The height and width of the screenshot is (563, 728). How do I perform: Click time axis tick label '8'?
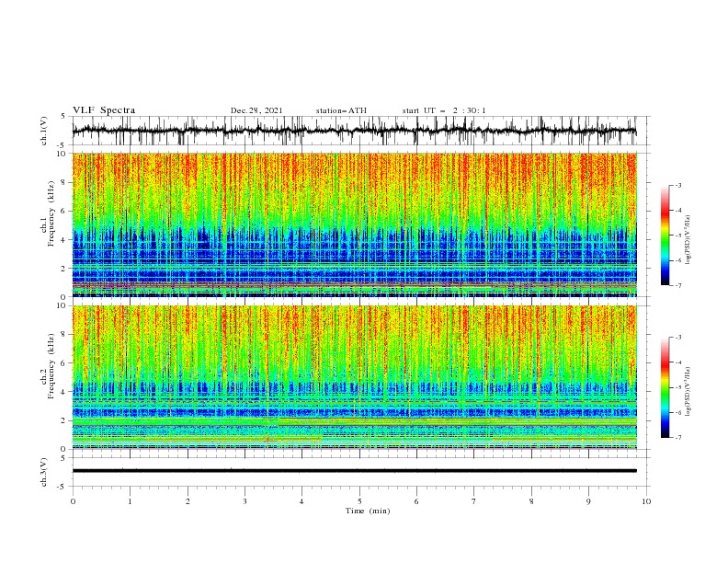[x=531, y=501]
